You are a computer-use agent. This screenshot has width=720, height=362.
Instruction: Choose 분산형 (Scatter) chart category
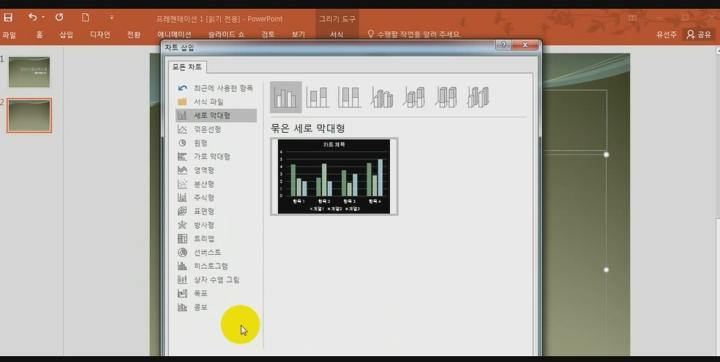tap(216, 184)
